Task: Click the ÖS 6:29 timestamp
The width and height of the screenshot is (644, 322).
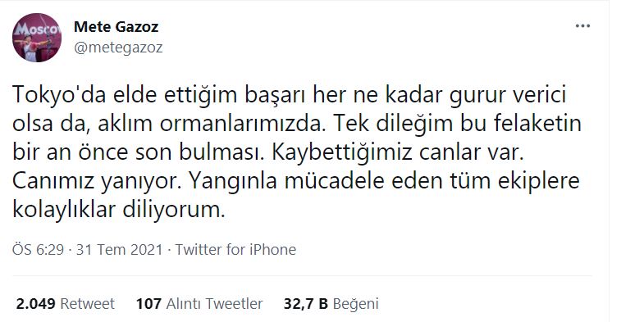Action: click(x=38, y=249)
